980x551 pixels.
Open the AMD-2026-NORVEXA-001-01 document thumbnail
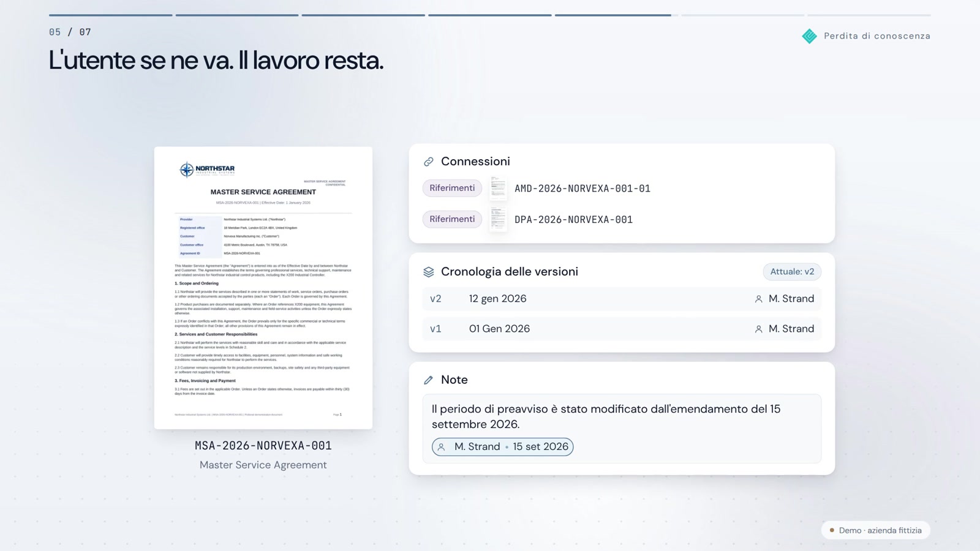coord(498,188)
